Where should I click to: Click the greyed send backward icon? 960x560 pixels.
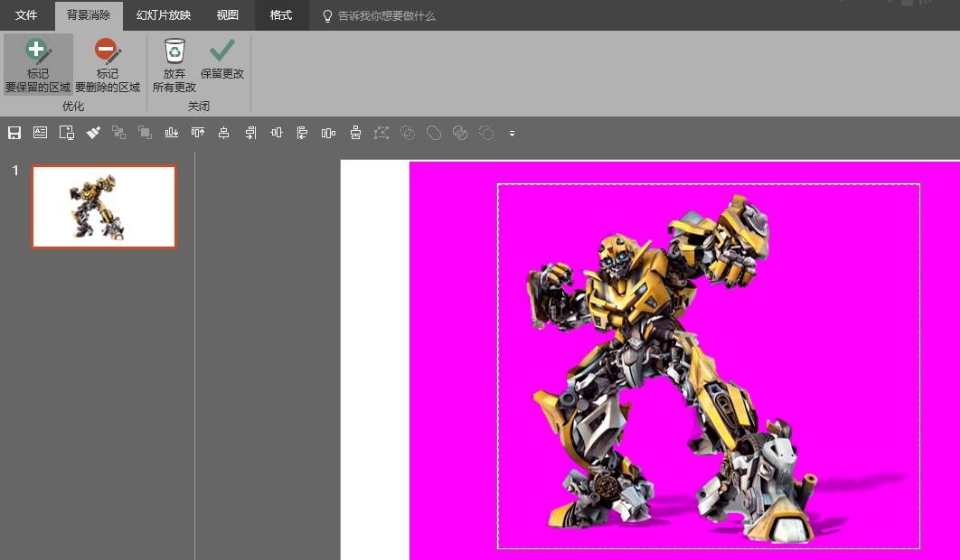pyautogui.click(x=146, y=133)
